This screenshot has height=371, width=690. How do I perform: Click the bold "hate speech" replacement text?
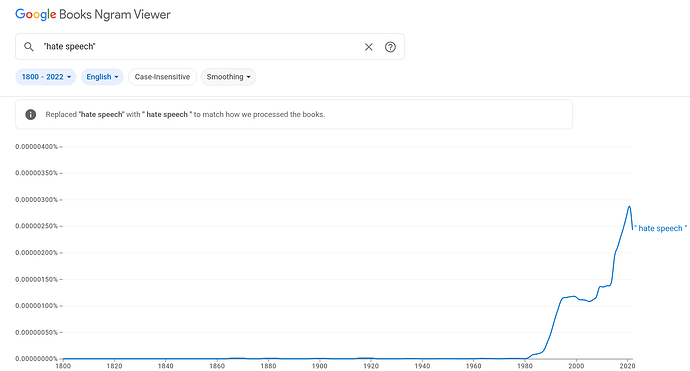click(x=167, y=114)
